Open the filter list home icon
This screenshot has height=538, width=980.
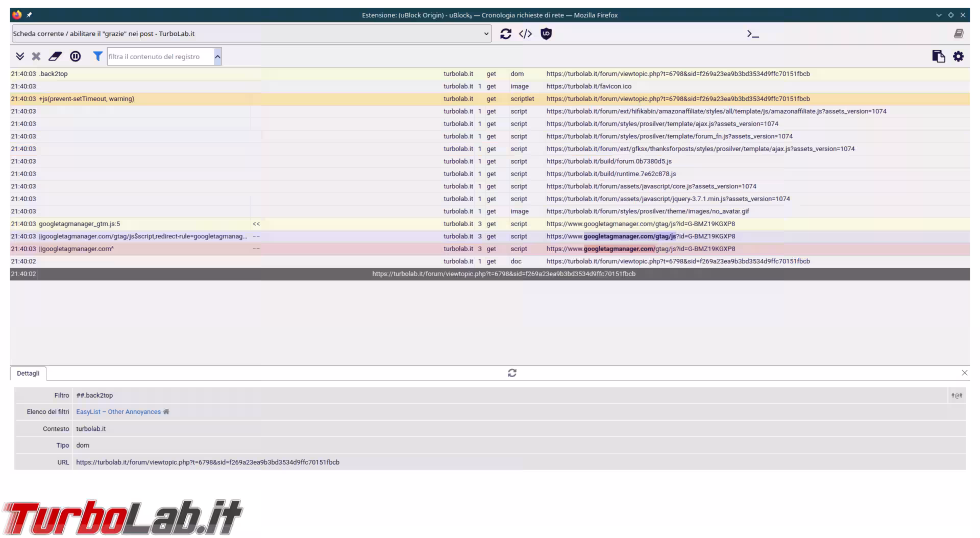[x=166, y=412]
